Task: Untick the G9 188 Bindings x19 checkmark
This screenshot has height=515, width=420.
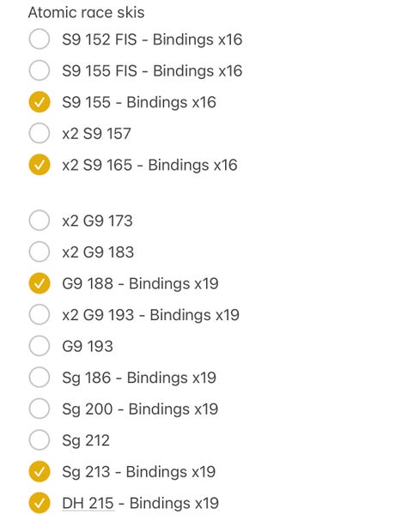Action: click(x=40, y=283)
